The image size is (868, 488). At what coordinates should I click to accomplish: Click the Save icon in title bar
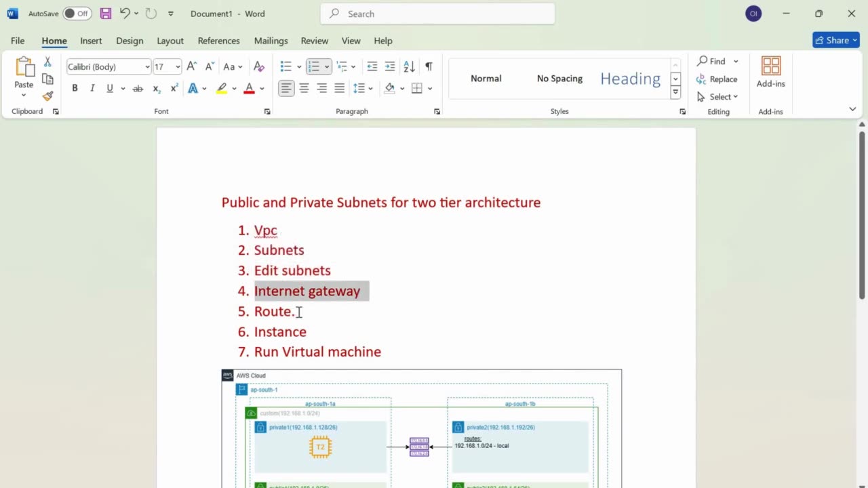[x=106, y=14]
